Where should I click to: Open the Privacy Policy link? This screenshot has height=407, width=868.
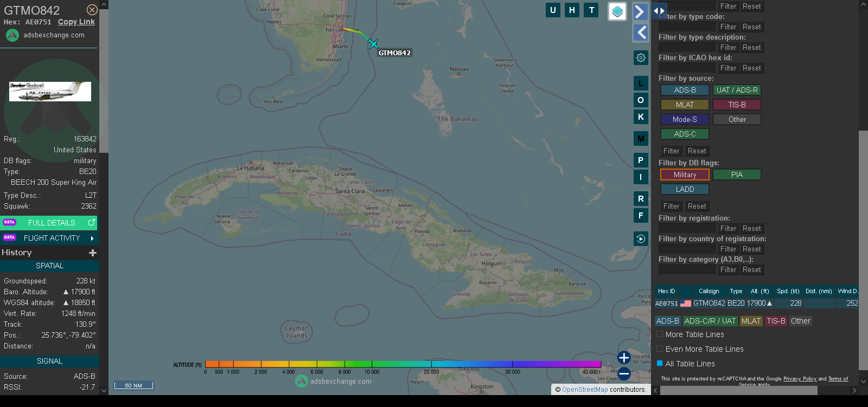800,379
